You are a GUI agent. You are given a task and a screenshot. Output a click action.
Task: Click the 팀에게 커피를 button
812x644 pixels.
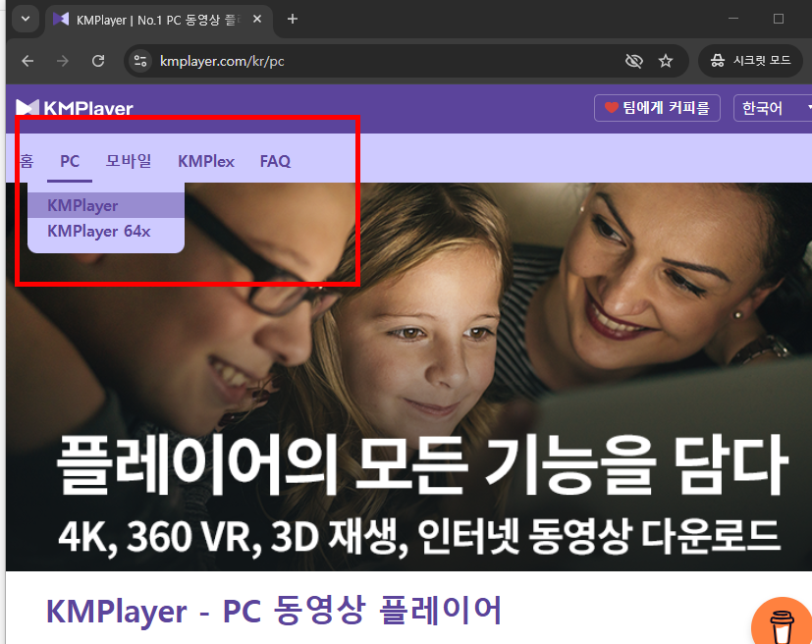click(656, 108)
